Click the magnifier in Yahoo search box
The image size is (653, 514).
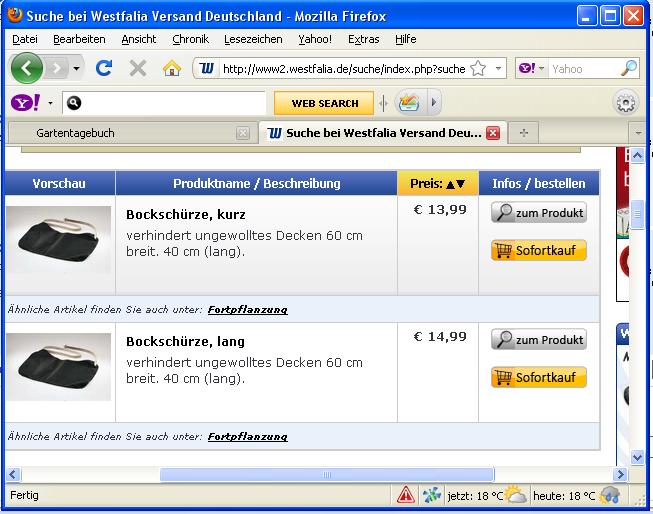coord(628,68)
